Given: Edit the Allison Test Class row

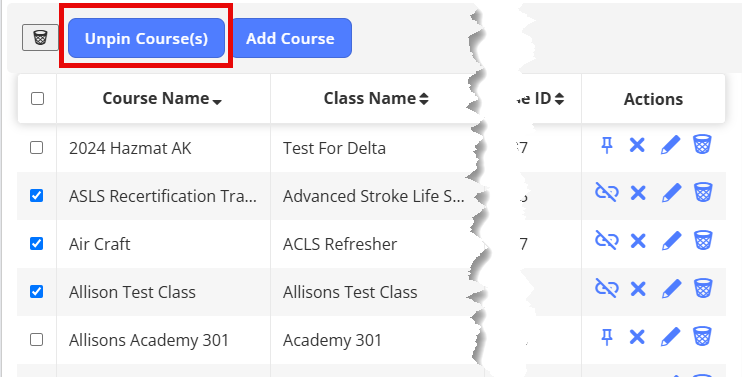Looking at the screenshot, I should [x=671, y=289].
